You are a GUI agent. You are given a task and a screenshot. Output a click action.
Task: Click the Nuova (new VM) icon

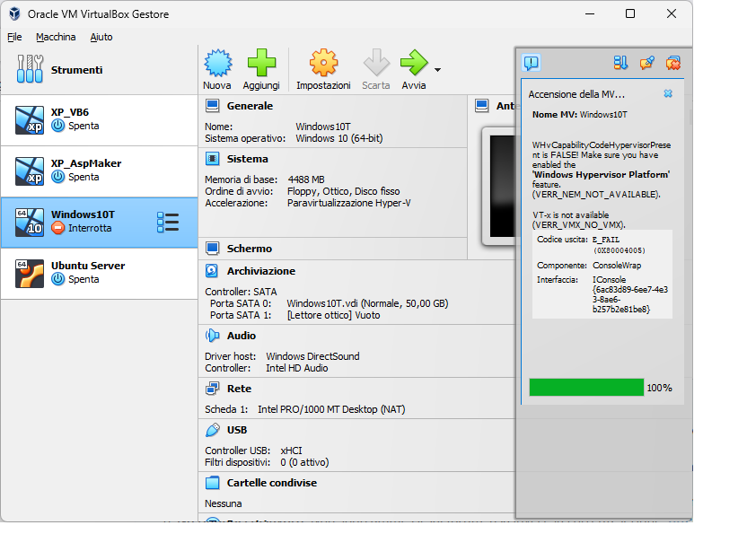tap(217, 63)
